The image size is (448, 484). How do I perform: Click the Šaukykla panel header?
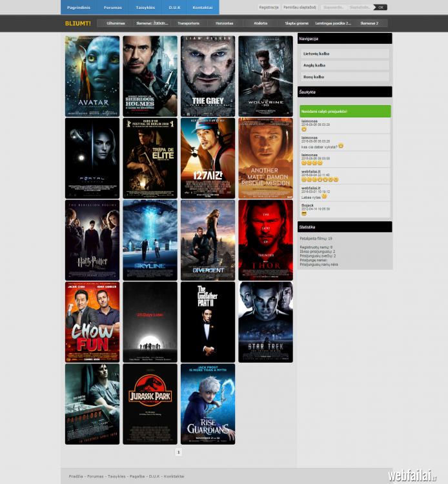(x=345, y=92)
